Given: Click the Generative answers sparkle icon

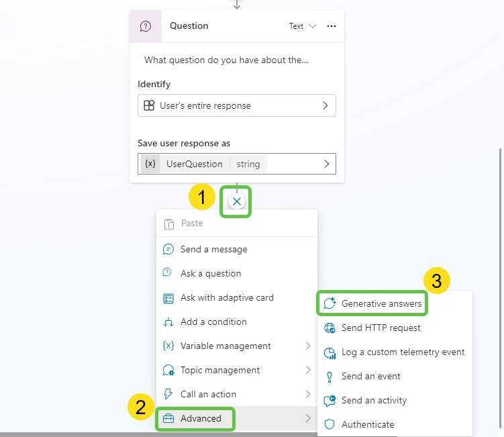Looking at the screenshot, I should [330, 303].
